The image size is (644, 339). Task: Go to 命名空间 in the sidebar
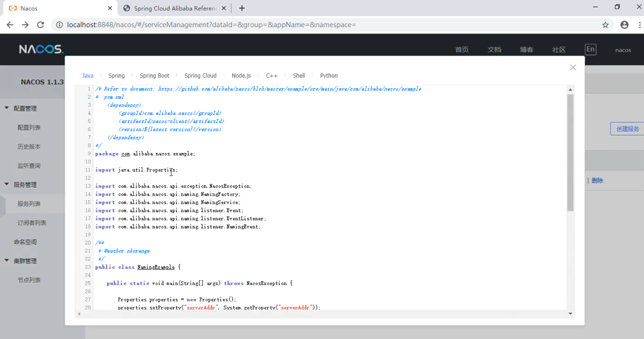[x=25, y=242]
